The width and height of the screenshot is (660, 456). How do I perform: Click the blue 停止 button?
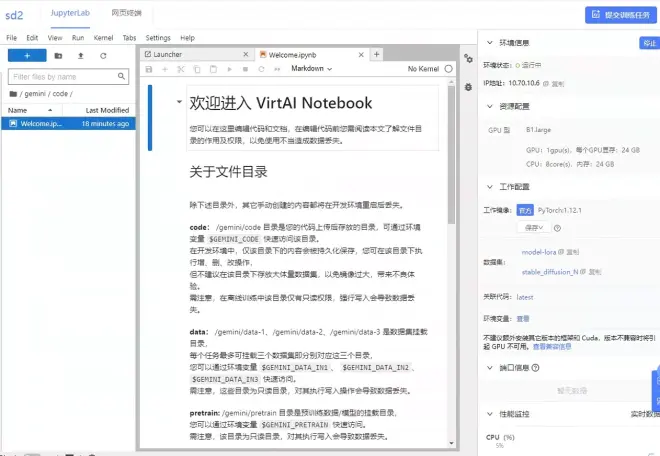tap(649, 43)
